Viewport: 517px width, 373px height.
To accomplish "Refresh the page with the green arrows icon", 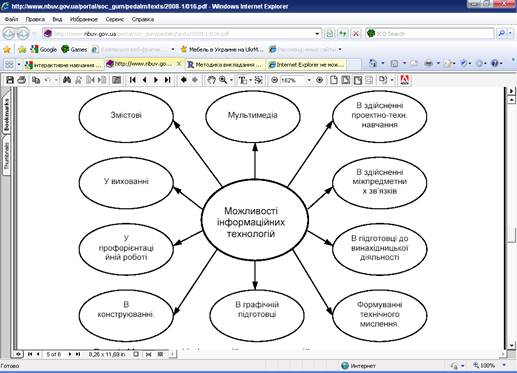I will pyautogui.click(x=343, y=34).
